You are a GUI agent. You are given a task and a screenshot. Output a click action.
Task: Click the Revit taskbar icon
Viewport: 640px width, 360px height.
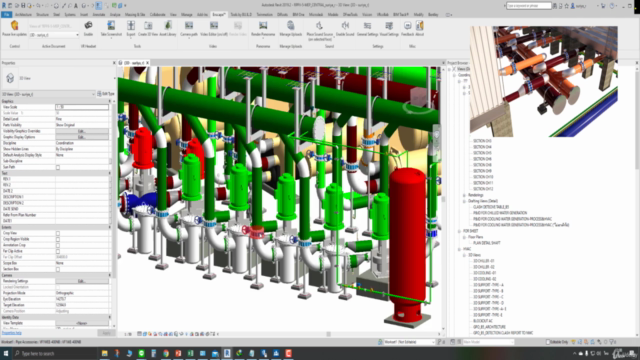[227, 353]
